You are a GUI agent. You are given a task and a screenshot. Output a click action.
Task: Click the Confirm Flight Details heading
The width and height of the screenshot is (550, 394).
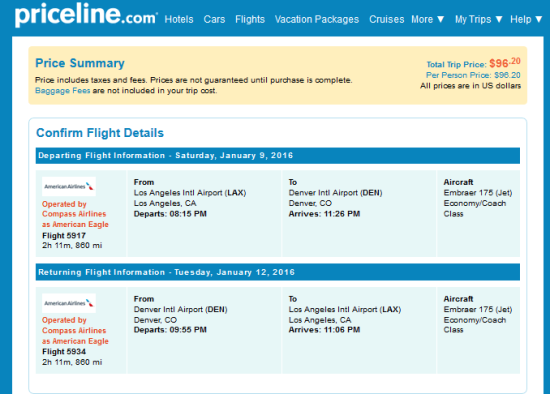pyautogui.click(x=100, y=133)
